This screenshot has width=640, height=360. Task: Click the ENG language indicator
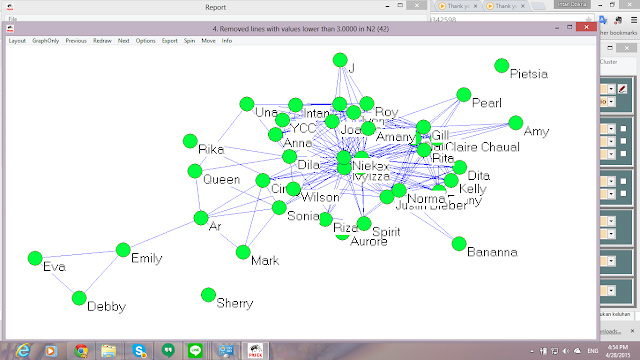(x=593, y=351)
